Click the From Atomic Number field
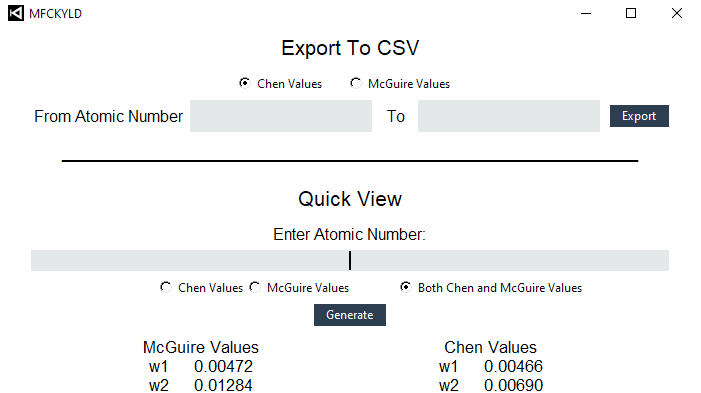 click(x=281, y=116)
